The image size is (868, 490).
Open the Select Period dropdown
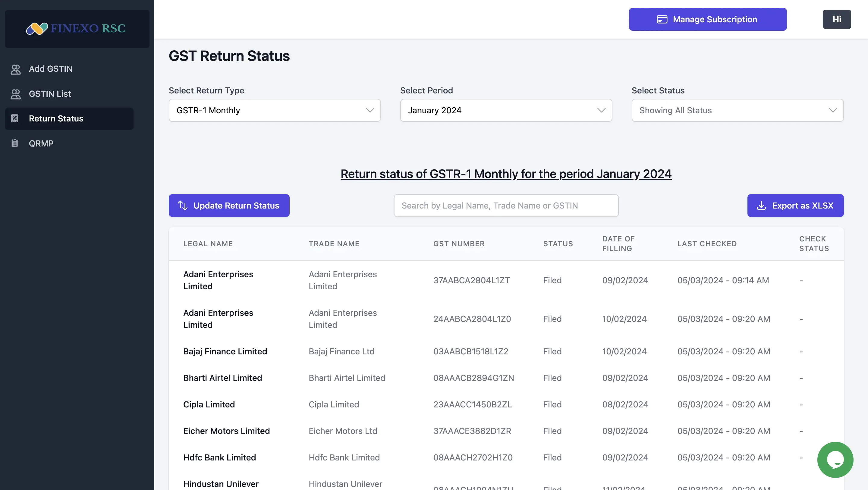point(506,110)
